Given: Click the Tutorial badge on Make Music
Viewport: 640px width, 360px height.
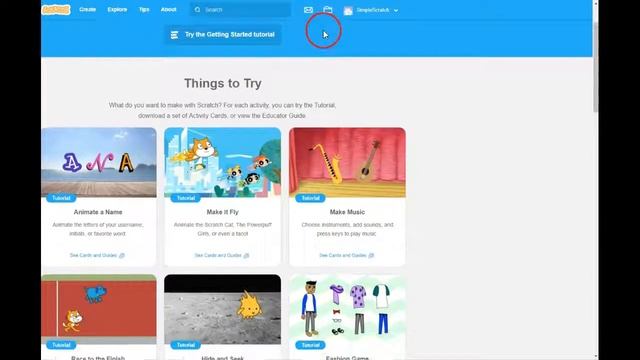Looking at the screenshot, I should tap(310, 198).
